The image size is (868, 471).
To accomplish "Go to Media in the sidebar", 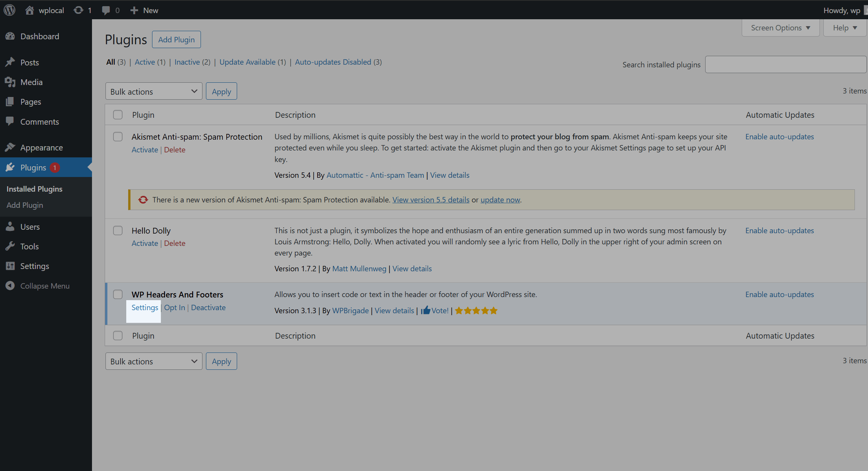I will [x=31, y=82].
